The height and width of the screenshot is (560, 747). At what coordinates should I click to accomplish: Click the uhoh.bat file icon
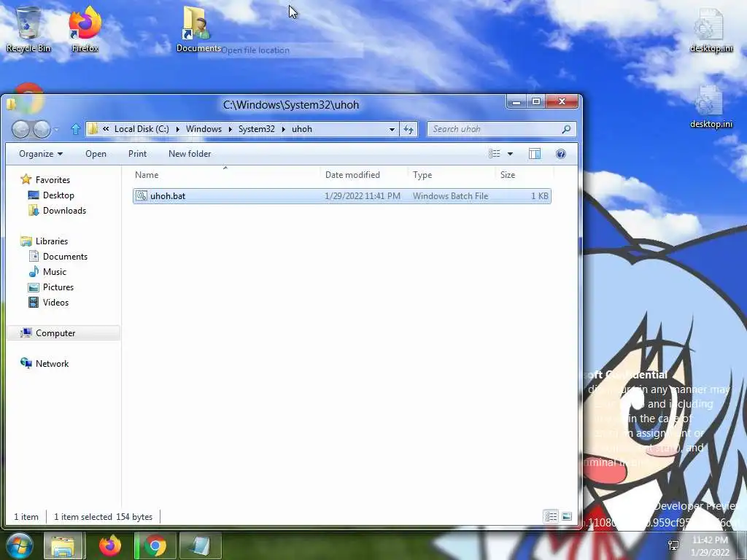point(142,195)
